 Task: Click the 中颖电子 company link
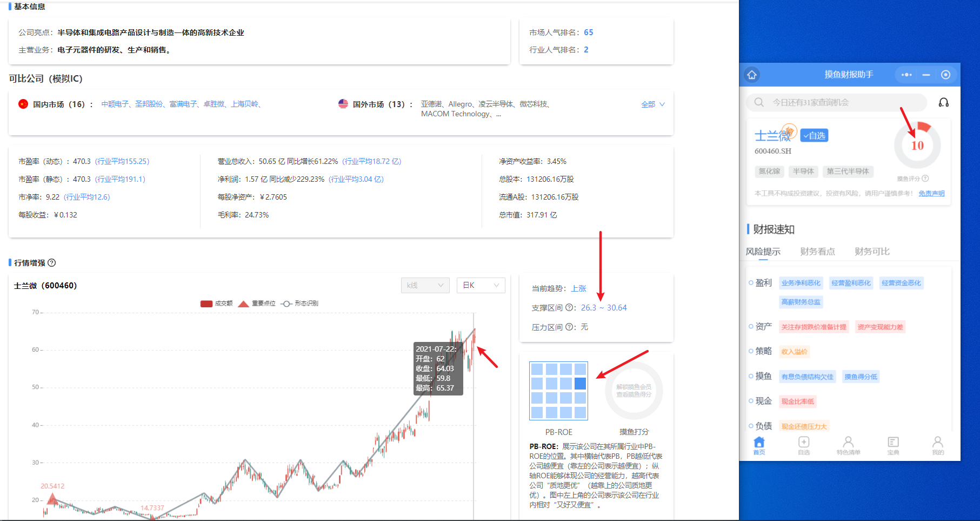point(115,104)
